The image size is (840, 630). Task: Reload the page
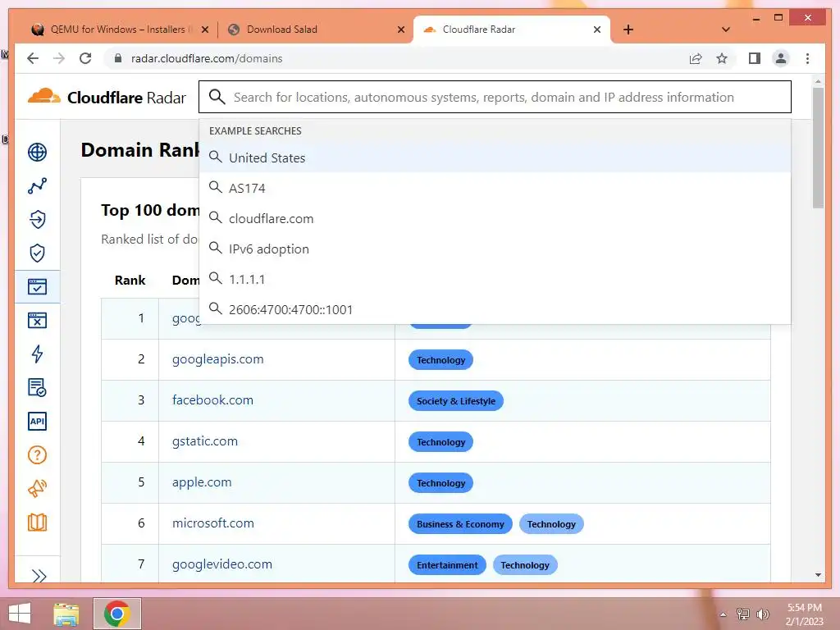point(85,58)
